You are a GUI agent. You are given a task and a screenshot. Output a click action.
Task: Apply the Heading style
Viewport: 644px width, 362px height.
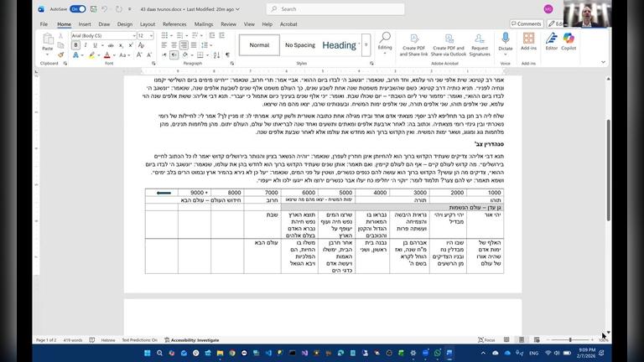pyautogui.click(x=339, y=45)
